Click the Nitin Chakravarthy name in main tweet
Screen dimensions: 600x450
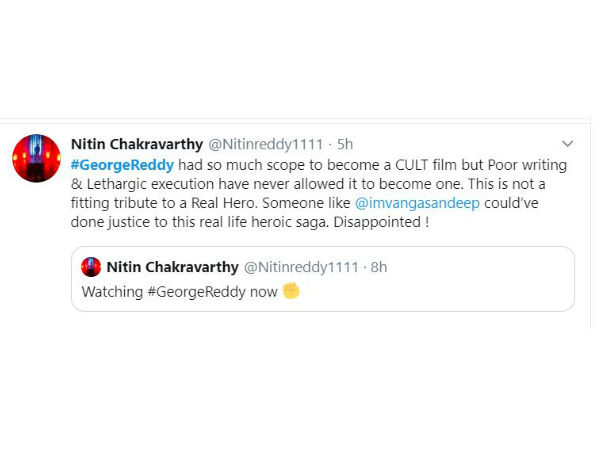click(x=137, y=144)
